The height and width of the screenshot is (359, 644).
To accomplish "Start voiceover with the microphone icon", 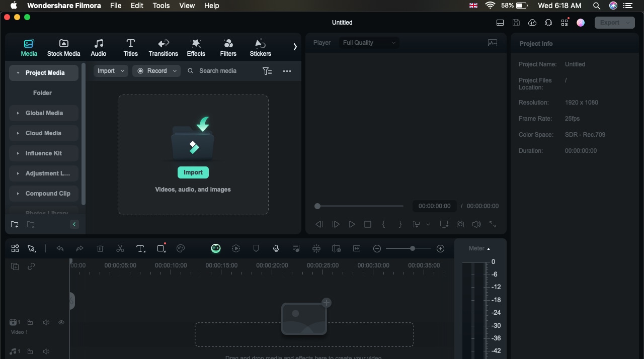I will pyautogui.click(x=276, y=248).
